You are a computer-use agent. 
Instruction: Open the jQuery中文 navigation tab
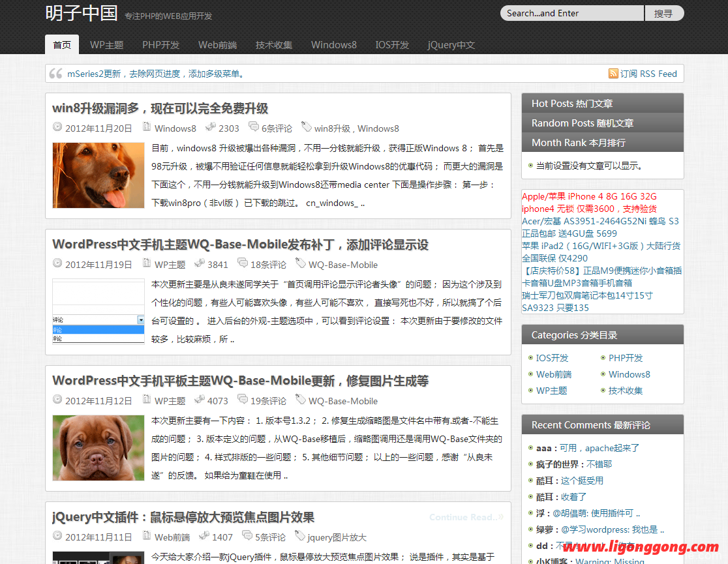click(451, 44)
